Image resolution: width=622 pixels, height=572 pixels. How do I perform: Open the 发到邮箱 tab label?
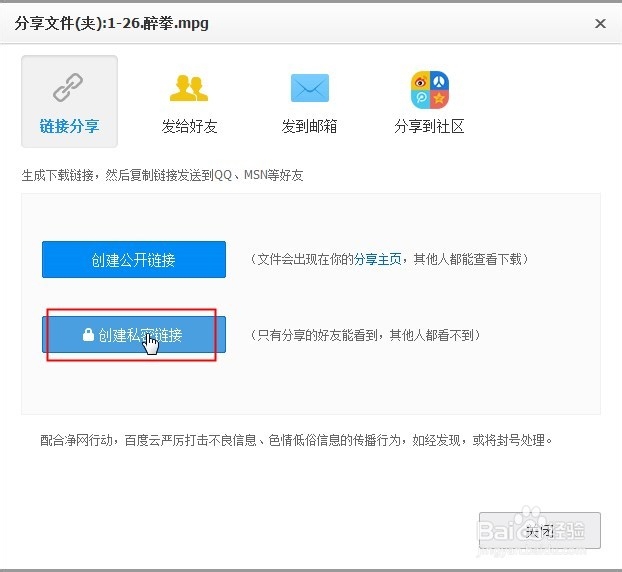(309, 127)
